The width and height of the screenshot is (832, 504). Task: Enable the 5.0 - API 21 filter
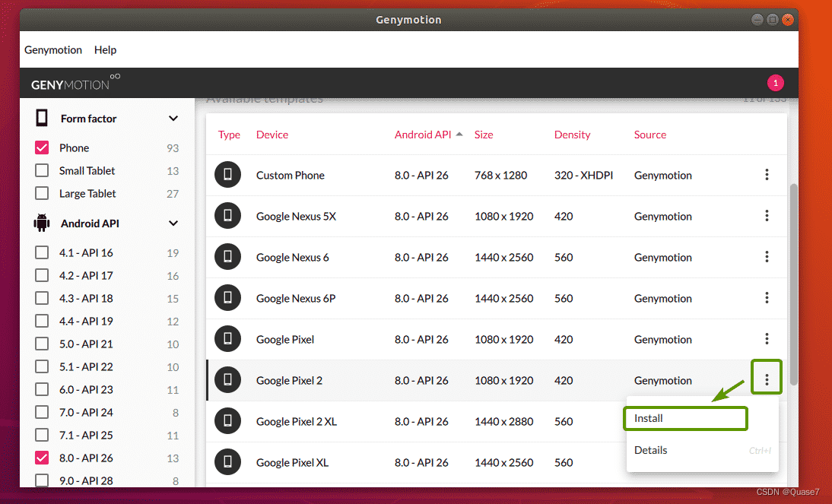click(42, 344)
